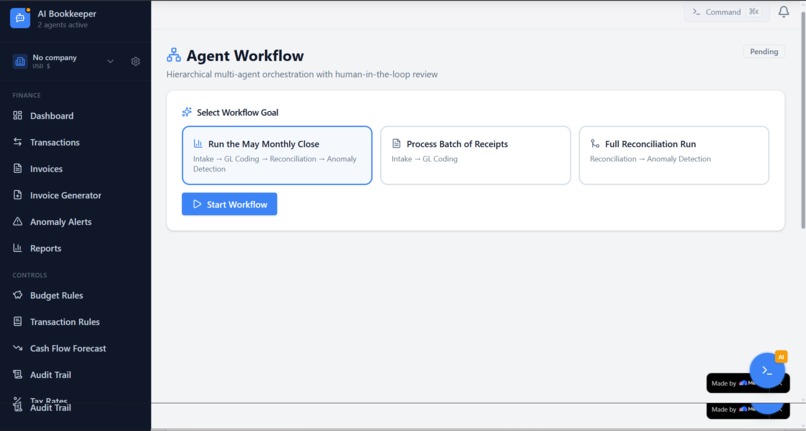
Task: Click the Agent Workflow hierarchy icon
Action: click(x=174, y=55)
